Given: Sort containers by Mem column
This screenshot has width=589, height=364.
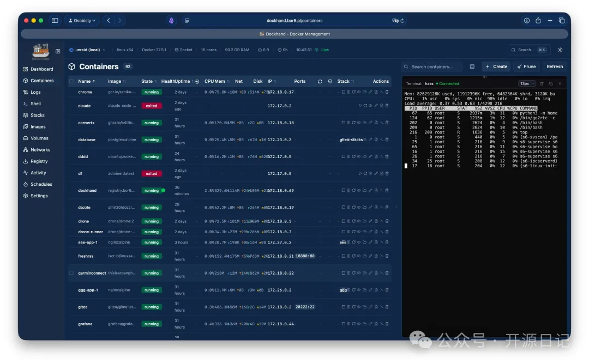Looking at the screenshot, I should tap(222, 81).
